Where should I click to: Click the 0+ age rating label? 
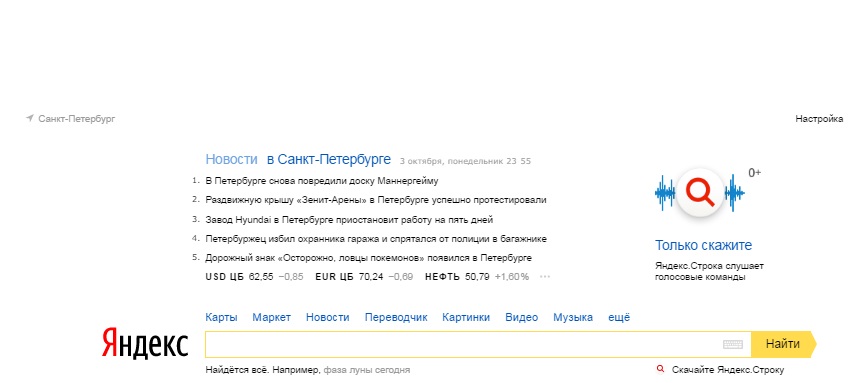pos(755,173)
